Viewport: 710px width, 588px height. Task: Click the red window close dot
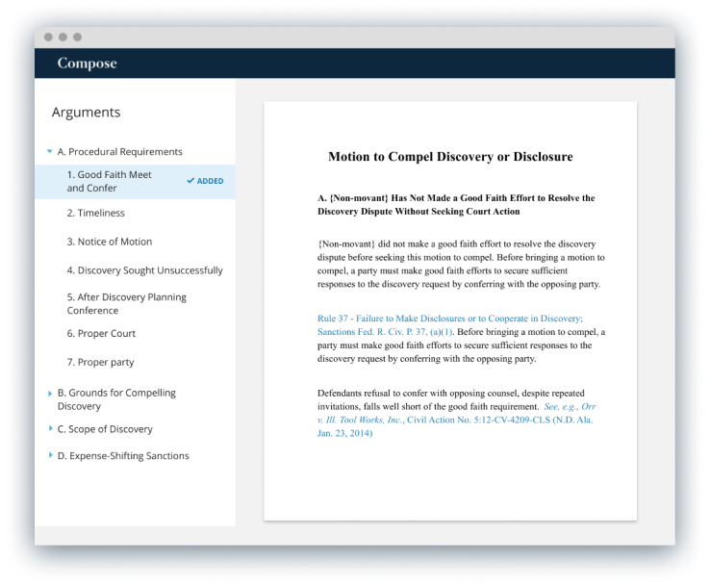pyautogui.click(x=48, y=38)
